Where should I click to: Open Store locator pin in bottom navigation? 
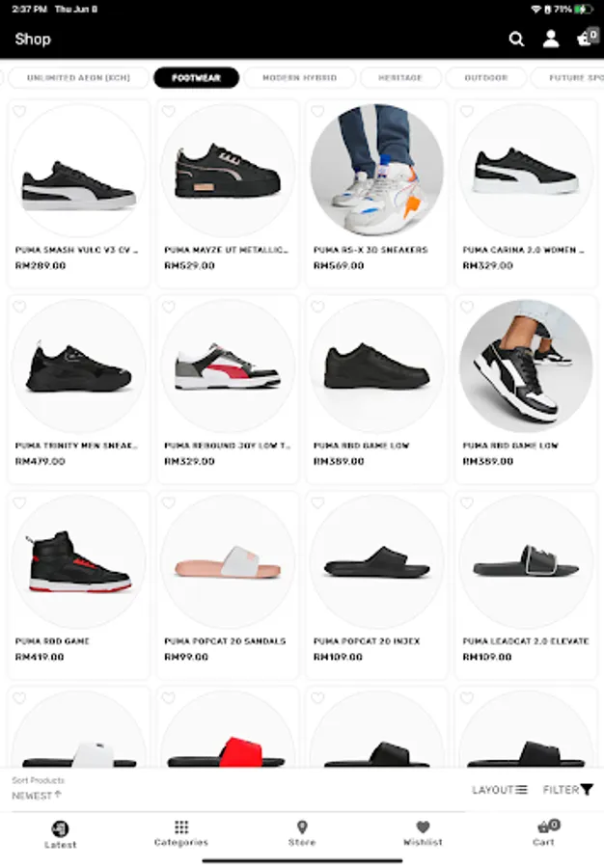[302, 833]
